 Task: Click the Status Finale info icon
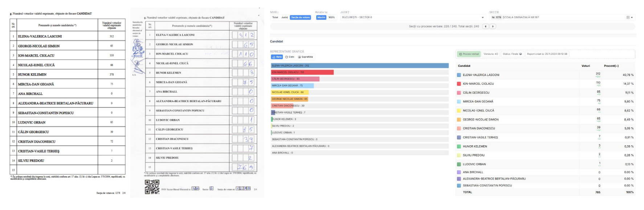pyautogui.click(x=521, y=54)
